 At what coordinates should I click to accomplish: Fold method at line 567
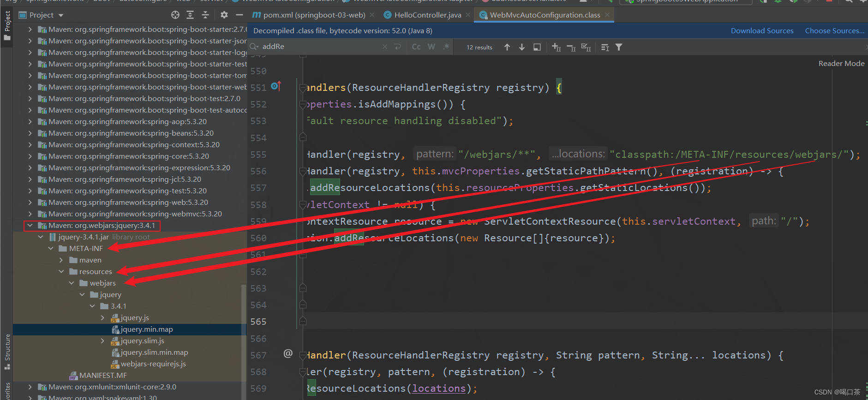303,355
